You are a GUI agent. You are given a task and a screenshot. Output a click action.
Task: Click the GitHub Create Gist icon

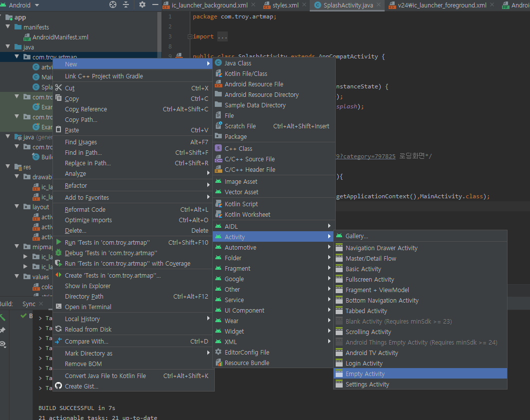coord(58,386)
